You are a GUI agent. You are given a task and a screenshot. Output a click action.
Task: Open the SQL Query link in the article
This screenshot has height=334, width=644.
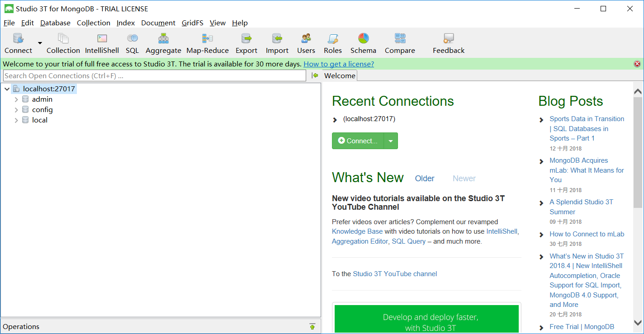pyautogui.click(x=409, y=241)
